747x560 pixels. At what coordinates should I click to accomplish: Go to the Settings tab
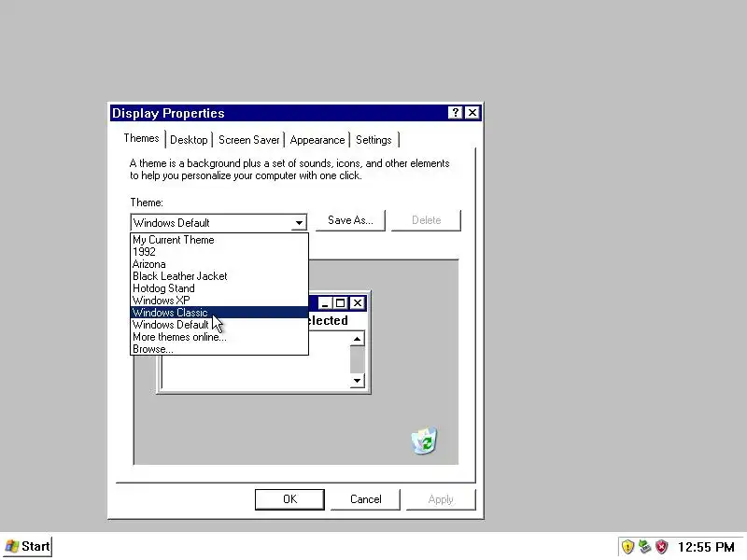(373, 140)
